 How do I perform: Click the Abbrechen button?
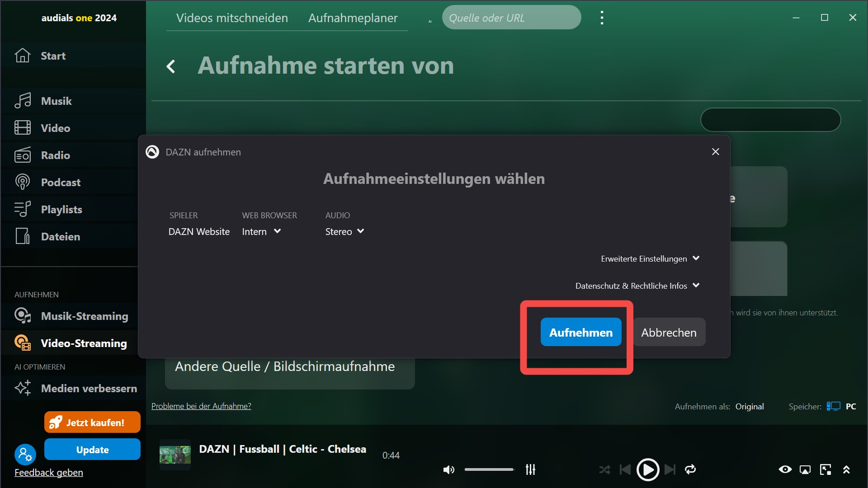pos(669,332)
